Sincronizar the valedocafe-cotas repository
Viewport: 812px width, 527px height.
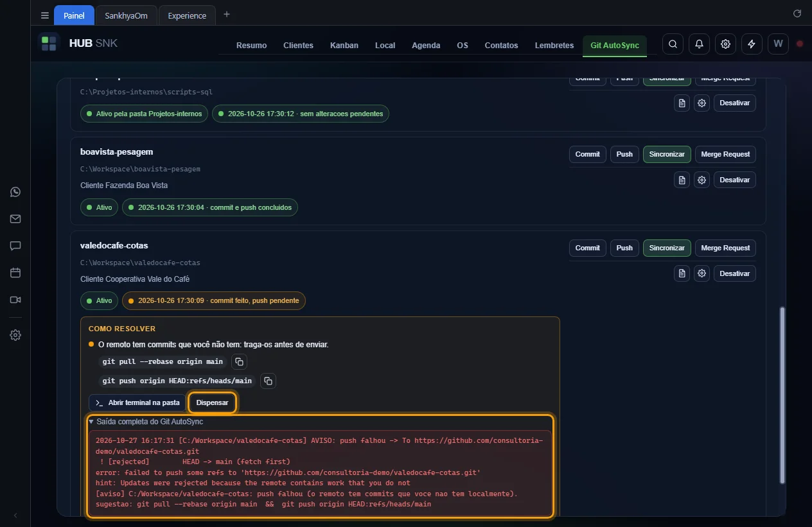[667, 248]
